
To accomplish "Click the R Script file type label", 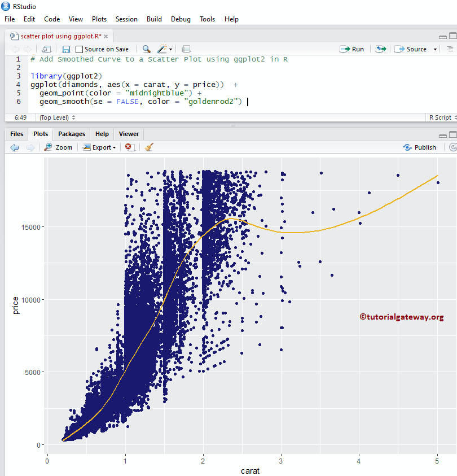I will [x=440, y=117].
